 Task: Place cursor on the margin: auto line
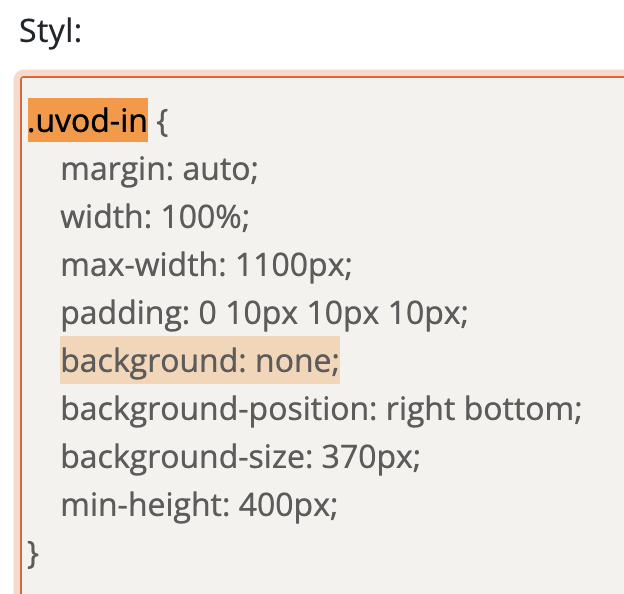point(159,170)
